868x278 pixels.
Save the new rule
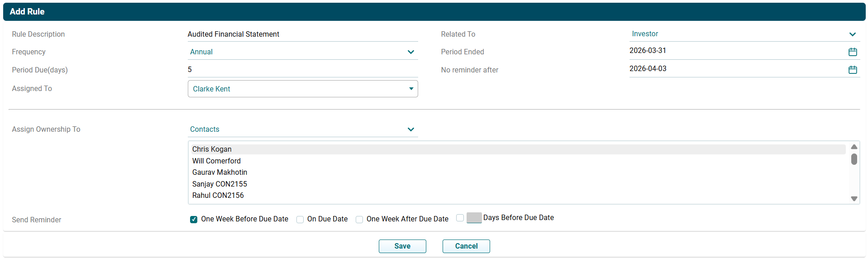pos(402,246)
